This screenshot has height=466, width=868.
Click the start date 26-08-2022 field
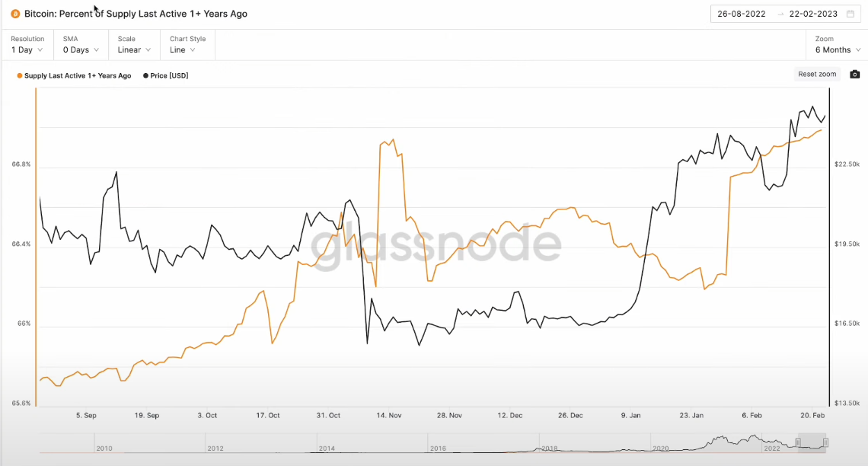coord(742,14)
